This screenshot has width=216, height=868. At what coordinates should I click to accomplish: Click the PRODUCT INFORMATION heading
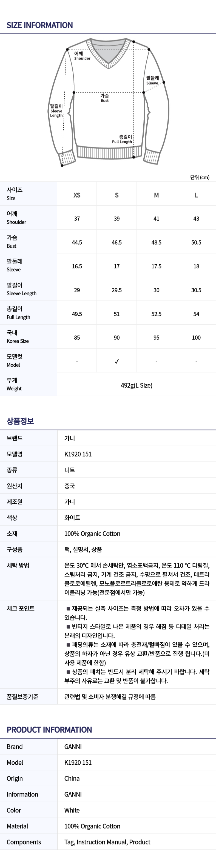49,730
